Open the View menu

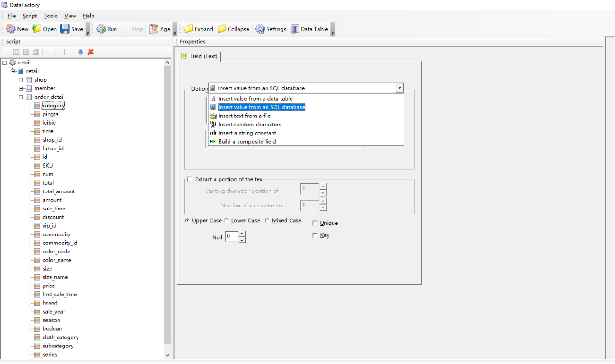click(x=70, y=16)
